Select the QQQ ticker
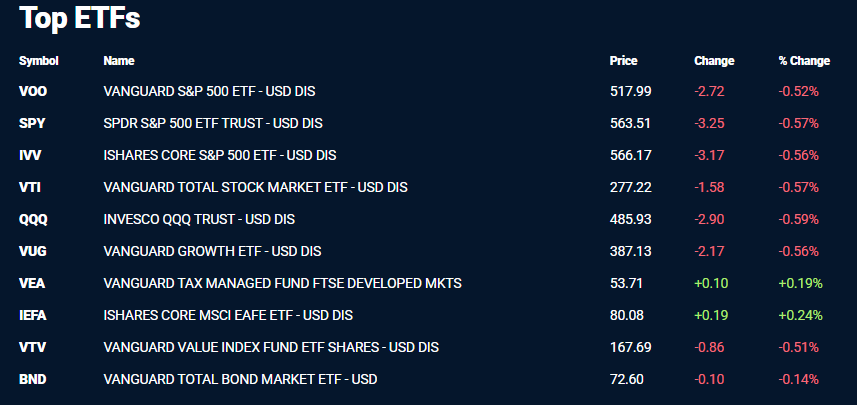The image size is (857, 405). [x=33, y=219]
